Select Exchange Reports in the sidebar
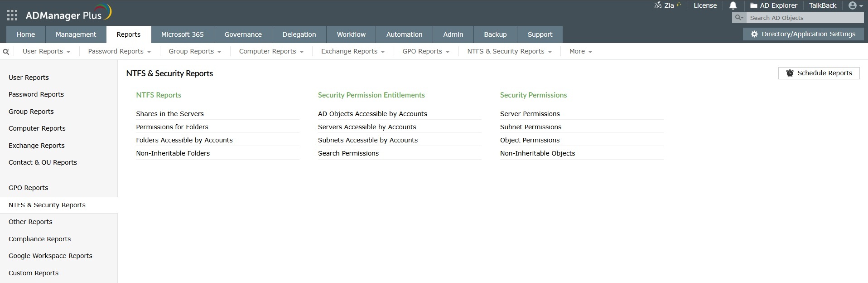The image size is (868, 283). [36, 146]
